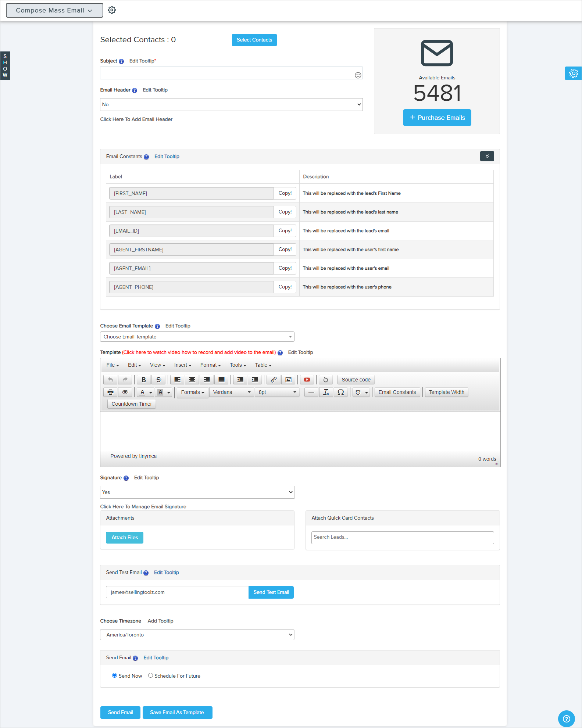Insert a YouTube video via toolbar icon
Screen dimensions: 582x728
pyautogui.click(x=307, y=380)
